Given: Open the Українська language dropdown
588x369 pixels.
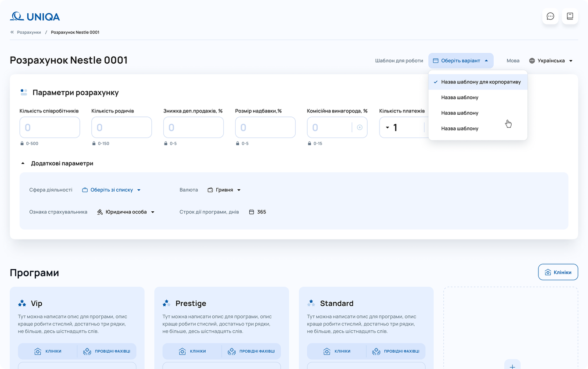Looking at the screenshot, I should 551,61.
